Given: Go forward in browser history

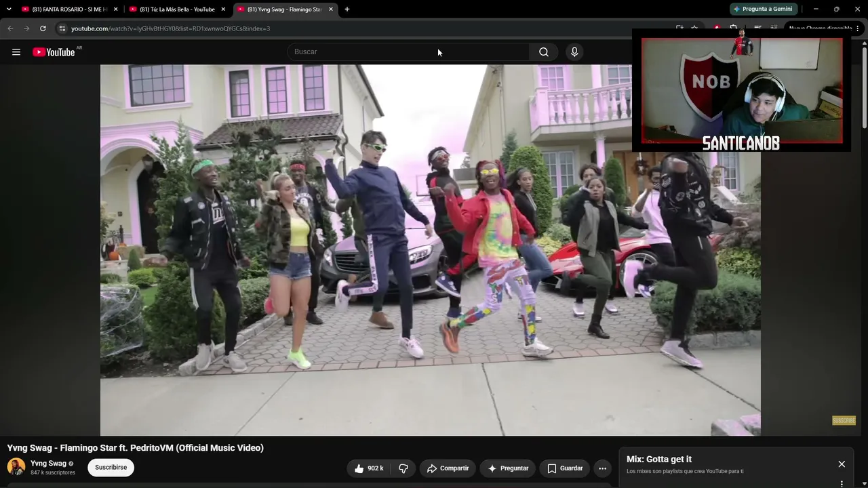Looking at the screenshot, I should [26, 28].
